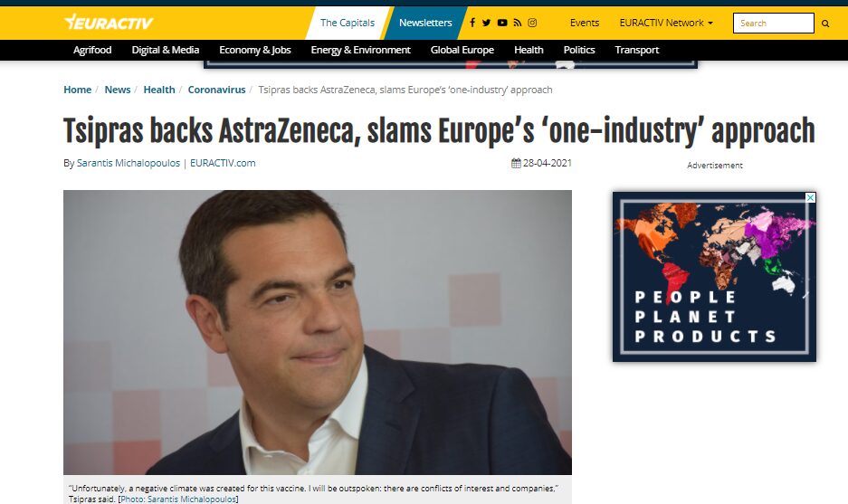The image size is (848, 504).
Task: Open the Newsletters tab
Action: [425, 23]
